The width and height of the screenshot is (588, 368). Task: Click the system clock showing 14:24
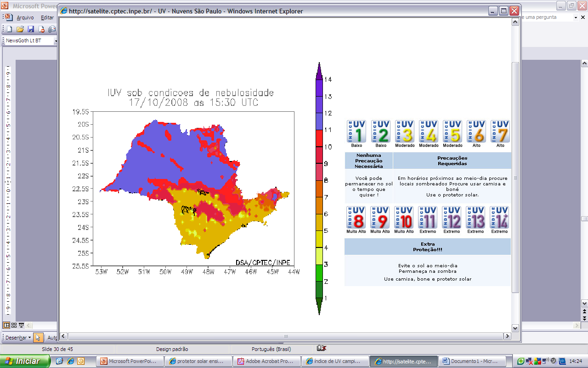pyautogui.click(x=576, y=362)
